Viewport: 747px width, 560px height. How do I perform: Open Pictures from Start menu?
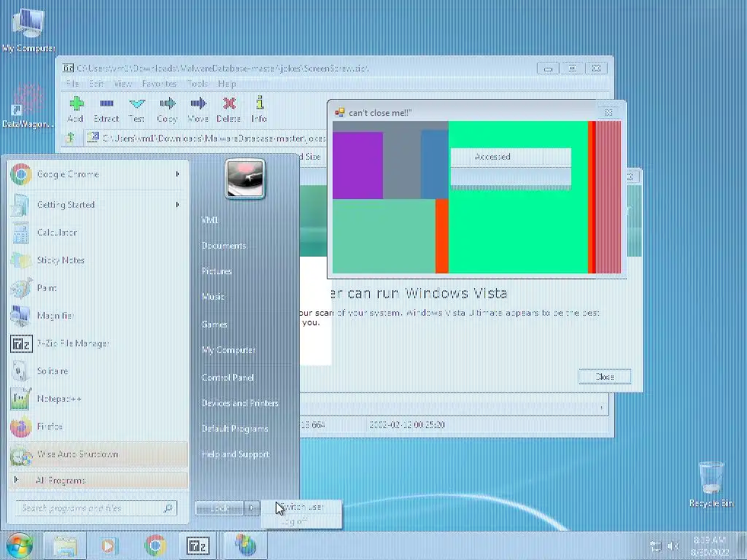pyautogui.click(x=217, y=271)
